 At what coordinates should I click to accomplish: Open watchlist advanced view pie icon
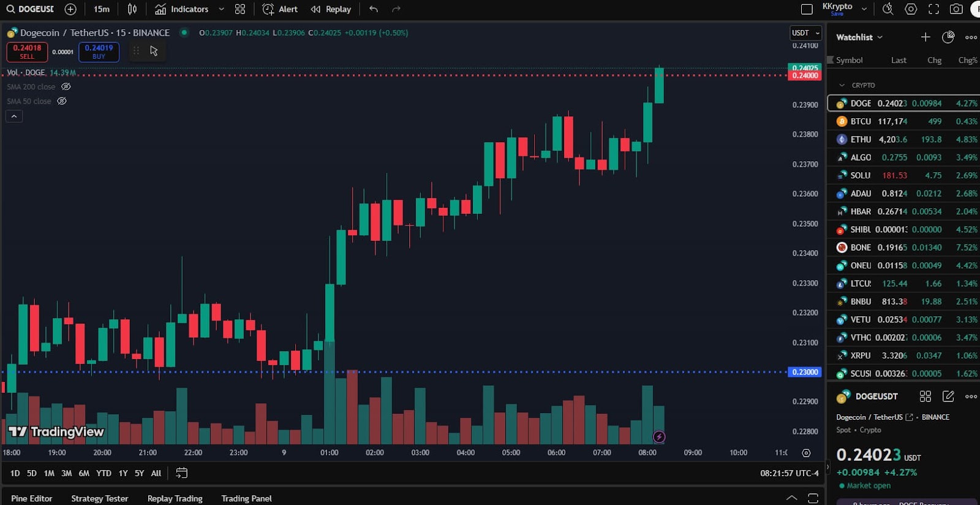click(x=948, y=37)
